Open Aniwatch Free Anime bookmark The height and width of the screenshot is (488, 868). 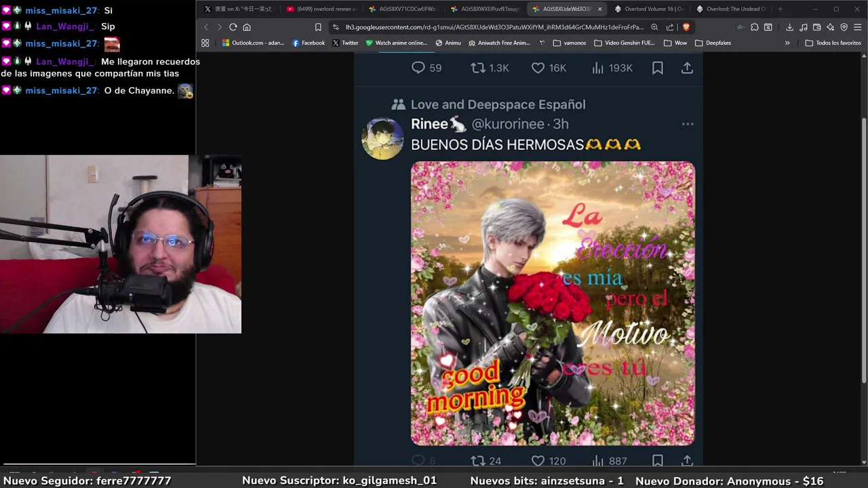tap(498, 43)
